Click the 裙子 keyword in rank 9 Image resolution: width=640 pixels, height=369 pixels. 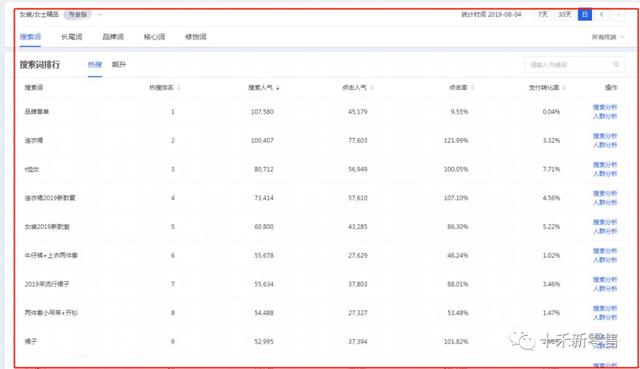point(31,342)
